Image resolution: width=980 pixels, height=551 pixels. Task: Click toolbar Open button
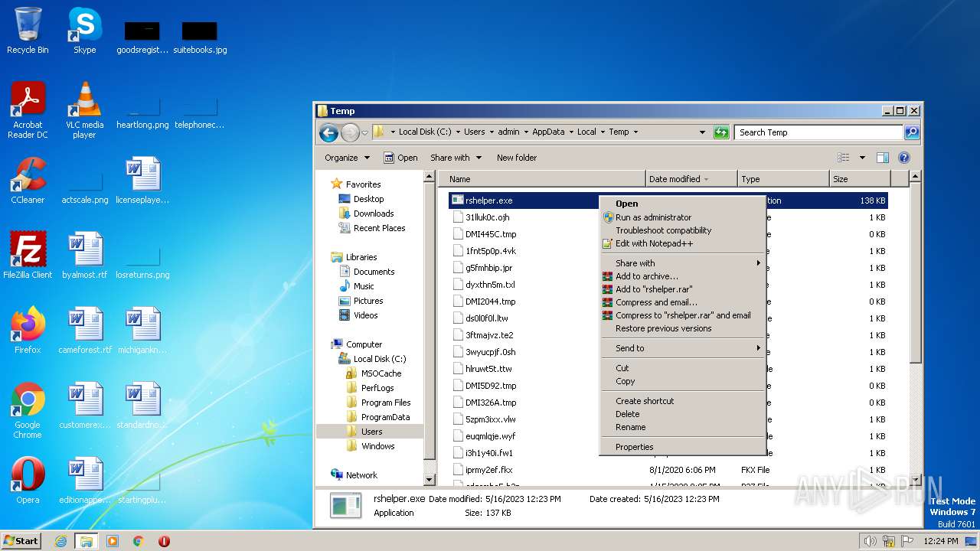click(x=400, y=158)
